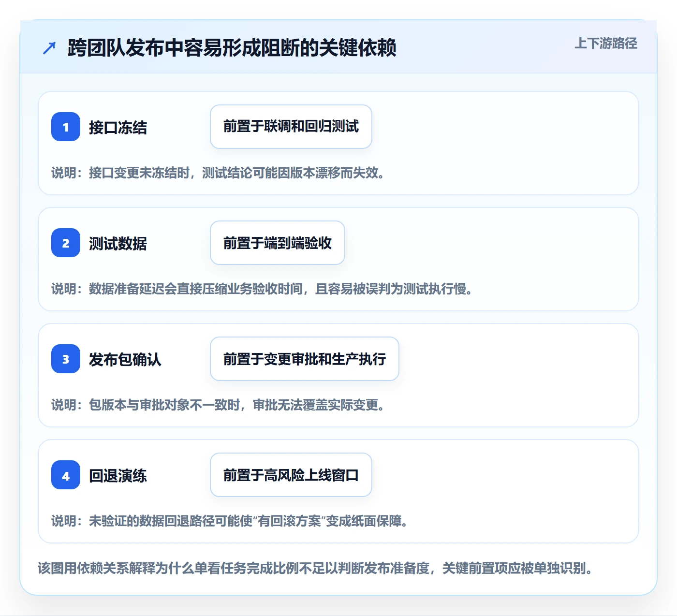Click the number 4 badge
The image size is (677, 616).
tap(66, 475)
